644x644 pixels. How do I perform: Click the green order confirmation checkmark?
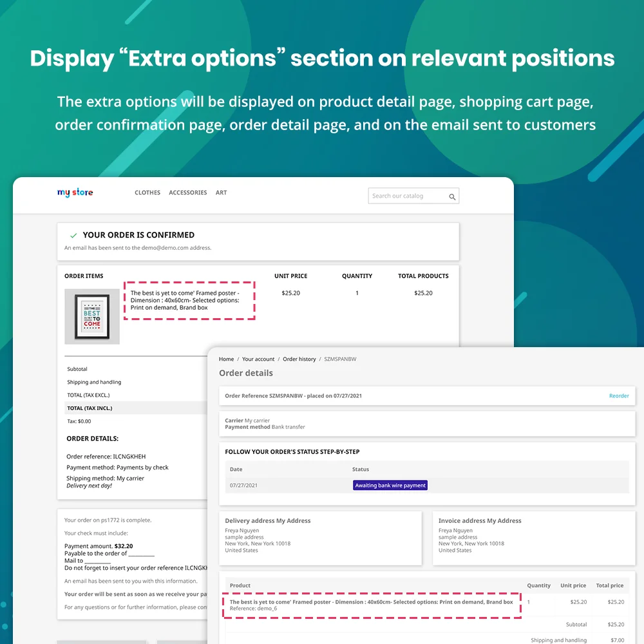[x=73, y=234]
